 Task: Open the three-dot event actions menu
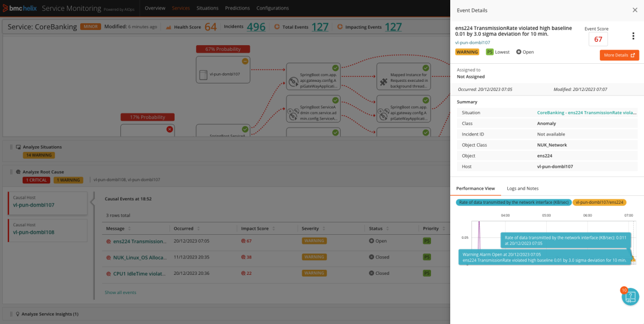(633, 36)
